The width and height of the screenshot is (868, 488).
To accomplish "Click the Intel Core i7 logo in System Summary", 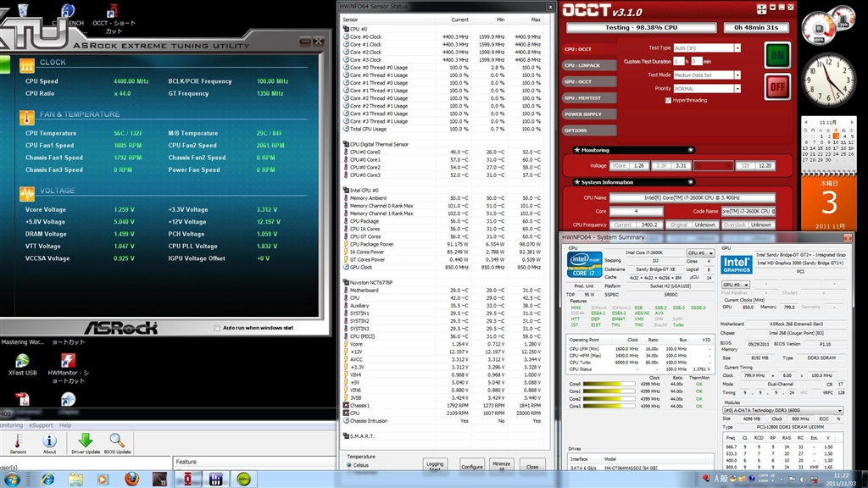I will click(584, 265).
